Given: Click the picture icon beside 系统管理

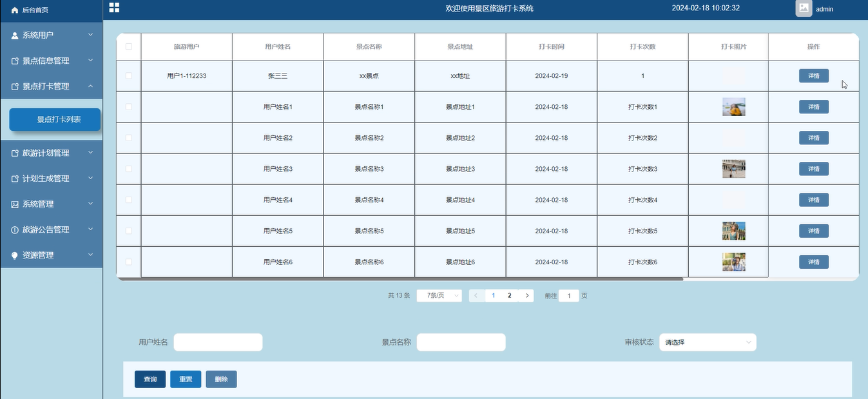Looking at the screenshot, I should 15,204.
